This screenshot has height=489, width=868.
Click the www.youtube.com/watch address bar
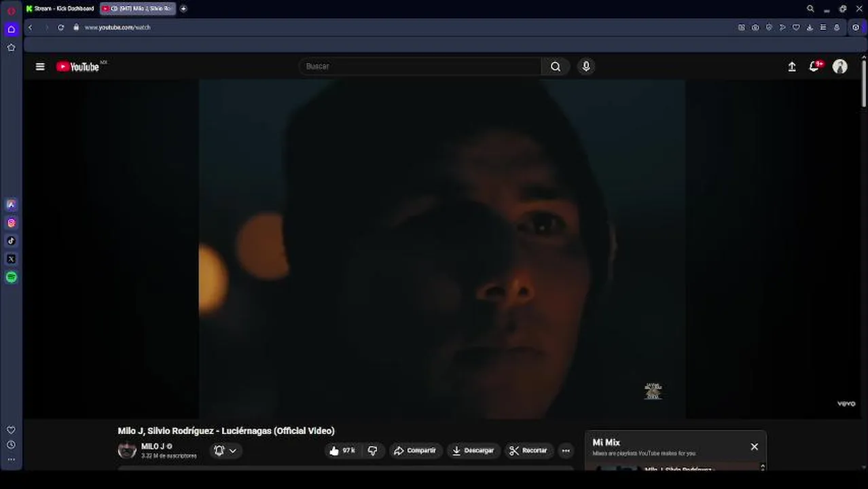click(117, 27)
